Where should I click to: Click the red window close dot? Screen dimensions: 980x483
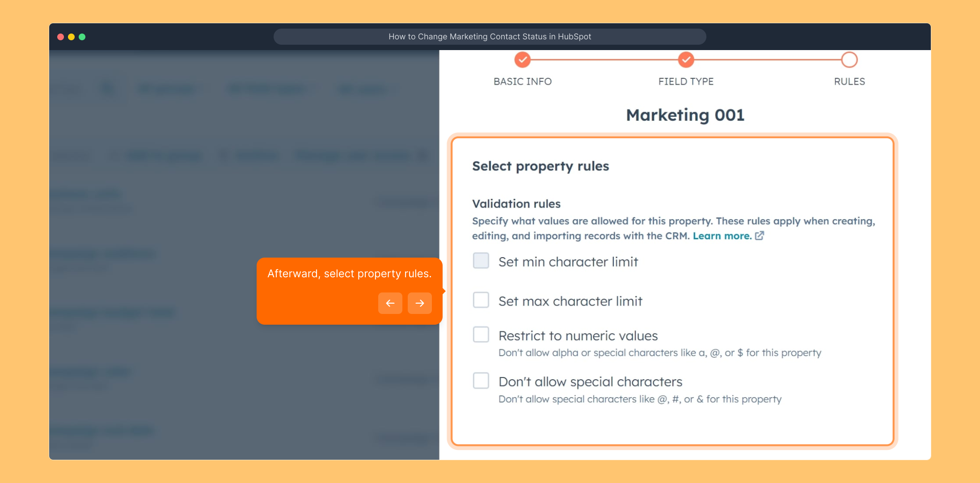60,37
